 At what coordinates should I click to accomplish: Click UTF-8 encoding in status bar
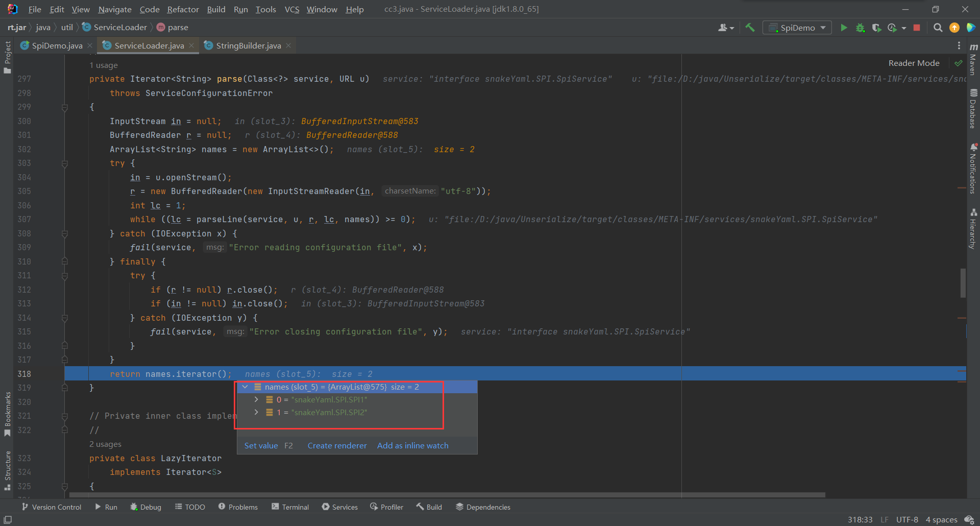(x=907, y=519)
